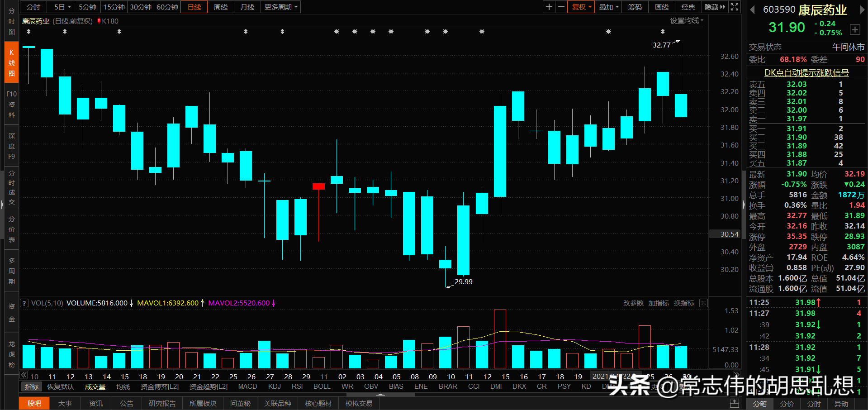Open the 股吧 tab at the bottom
Viewport: 868px width, 410px height.
point(34,403)
